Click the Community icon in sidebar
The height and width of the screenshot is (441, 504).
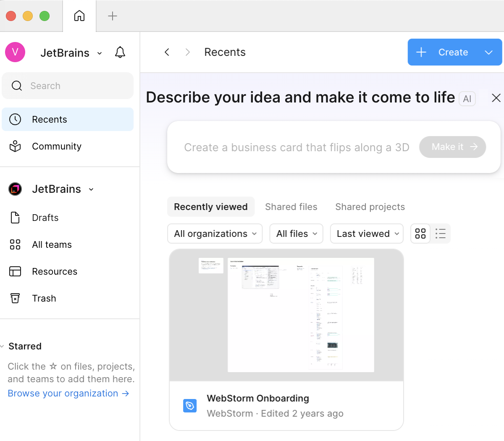click(x=15, y=146)
